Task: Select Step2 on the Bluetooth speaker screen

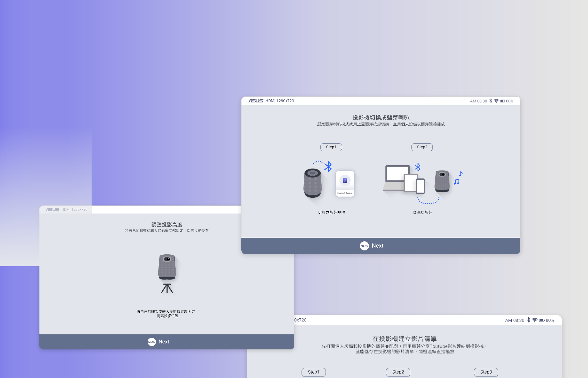Action: [x=422, y=147]
